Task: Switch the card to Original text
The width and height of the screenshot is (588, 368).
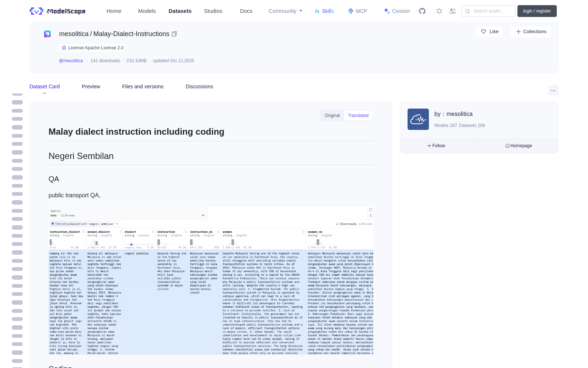Action: coord(332,116)
